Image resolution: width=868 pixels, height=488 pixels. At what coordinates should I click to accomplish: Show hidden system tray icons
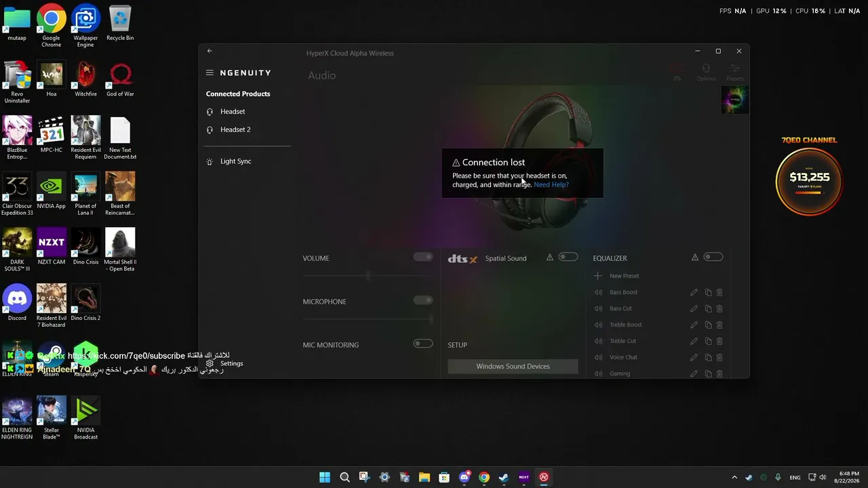pyautogui.click(x=734, y=477)
